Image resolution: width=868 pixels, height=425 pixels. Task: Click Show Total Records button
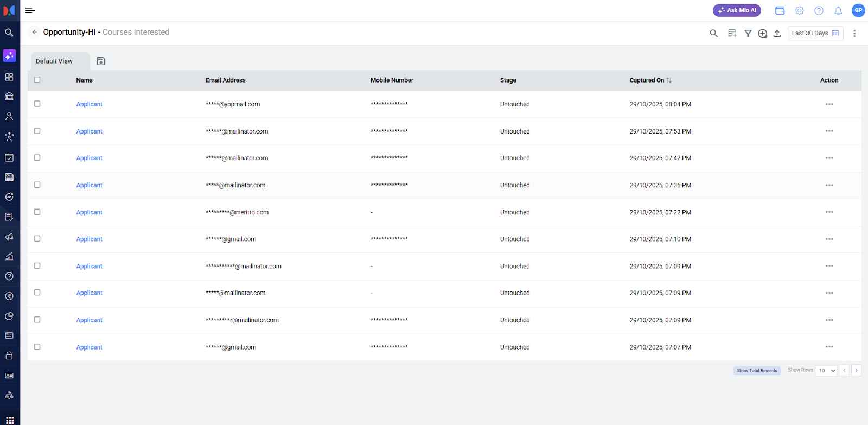point(757,371)
